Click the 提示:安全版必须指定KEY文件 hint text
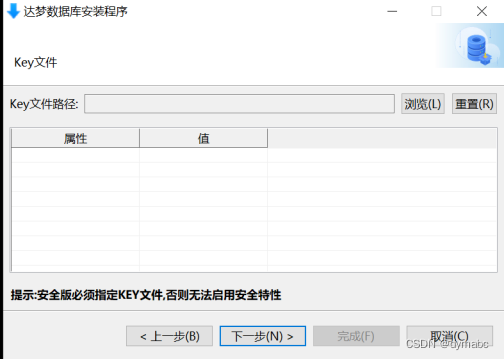This screenshot has height=360, width=504. [x=146, y=295]
